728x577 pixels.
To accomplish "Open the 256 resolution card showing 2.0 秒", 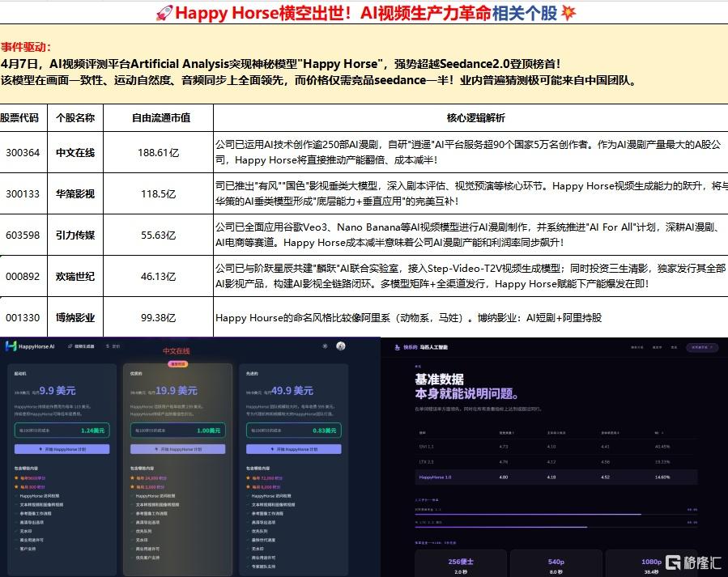I will (x=461, y=563).
